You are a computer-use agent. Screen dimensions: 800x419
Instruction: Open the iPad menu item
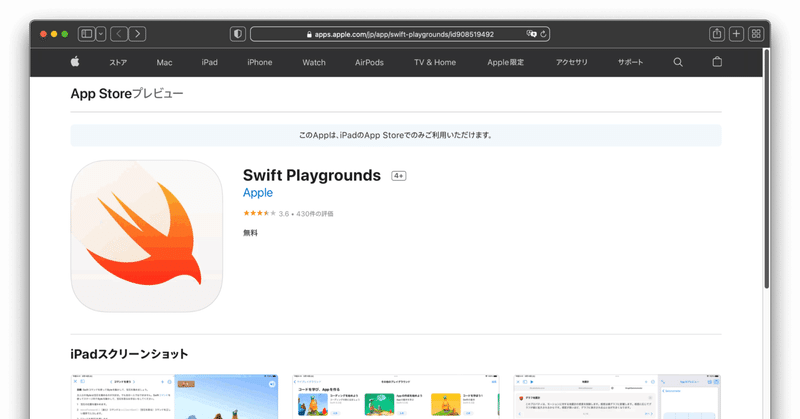pos(210,62)
